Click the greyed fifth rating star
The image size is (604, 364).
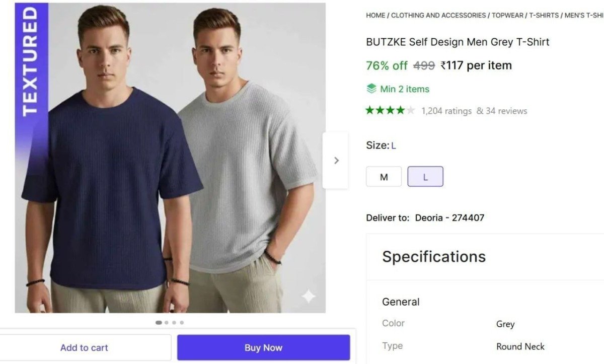tap(411, 111)
